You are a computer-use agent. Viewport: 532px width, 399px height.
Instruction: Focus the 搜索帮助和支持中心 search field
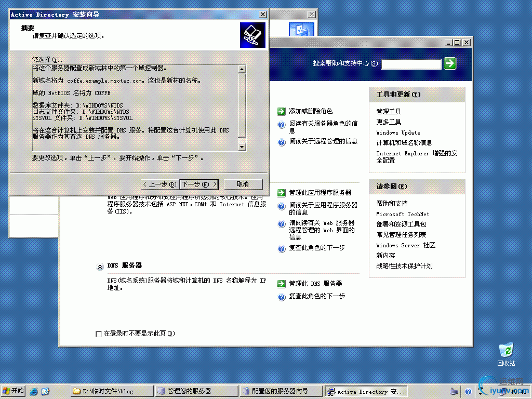point(411,64)
